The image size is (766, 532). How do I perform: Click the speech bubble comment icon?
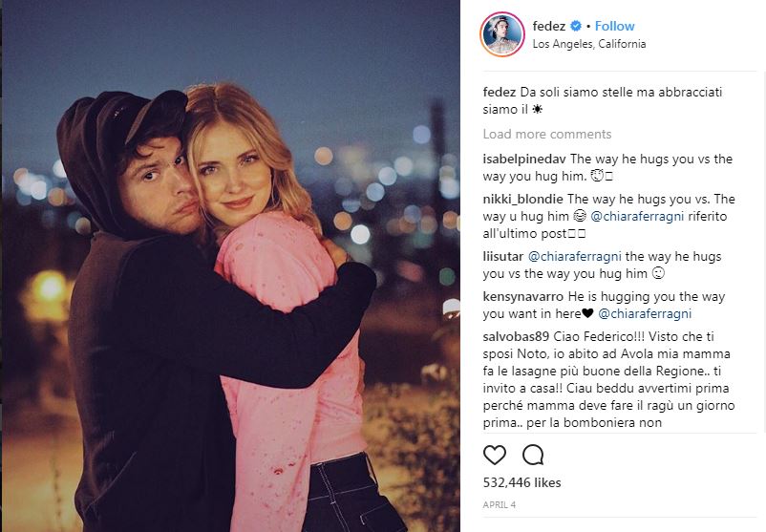point(533,455)
